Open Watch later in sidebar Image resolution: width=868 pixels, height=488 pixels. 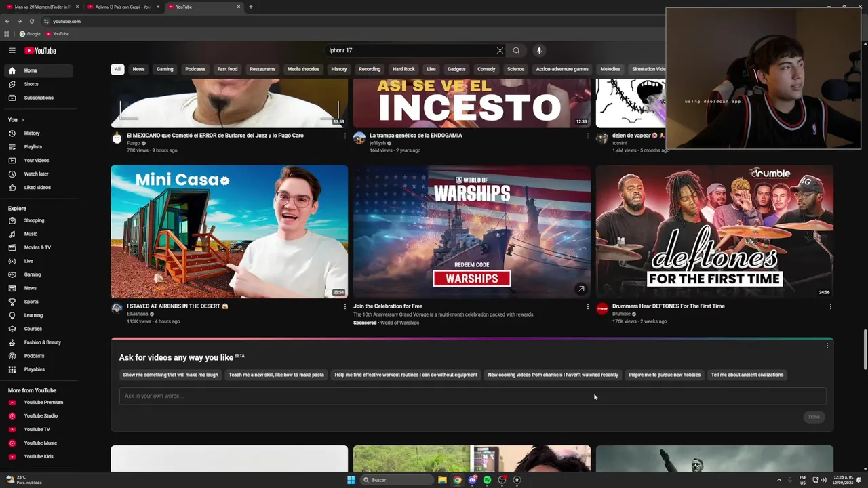38,174
